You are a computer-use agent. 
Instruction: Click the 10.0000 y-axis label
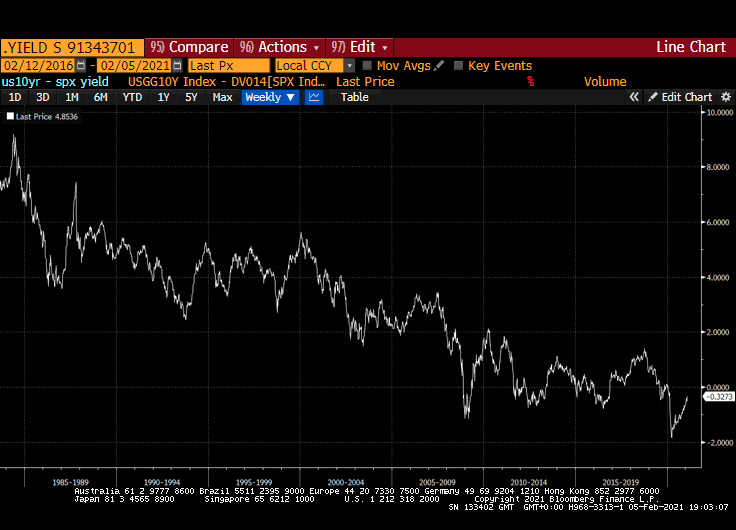click(x=720, y=113)
